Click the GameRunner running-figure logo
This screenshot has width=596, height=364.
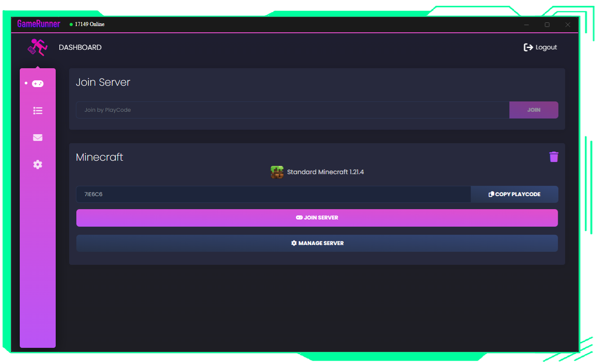[x=38, y=47]
